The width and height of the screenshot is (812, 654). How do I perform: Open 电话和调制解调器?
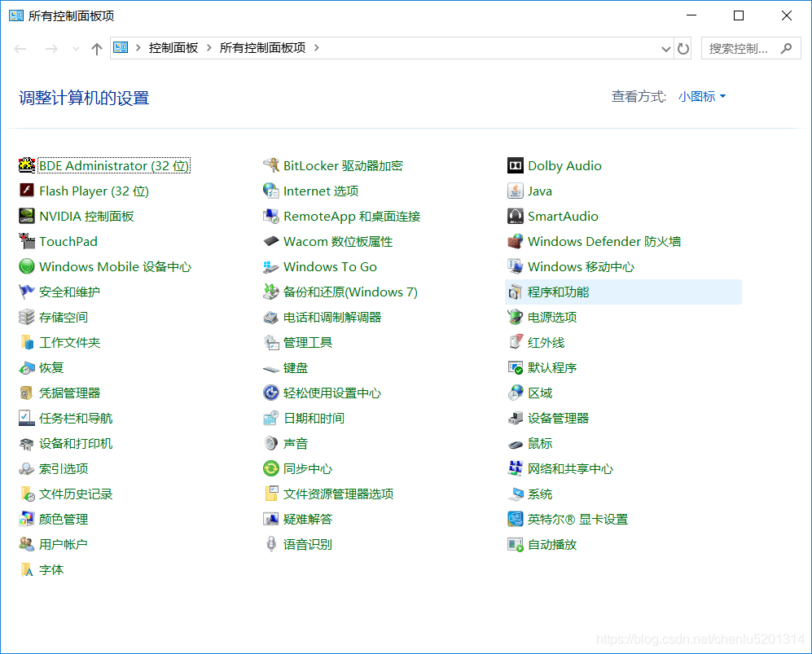tap(332, 317)
